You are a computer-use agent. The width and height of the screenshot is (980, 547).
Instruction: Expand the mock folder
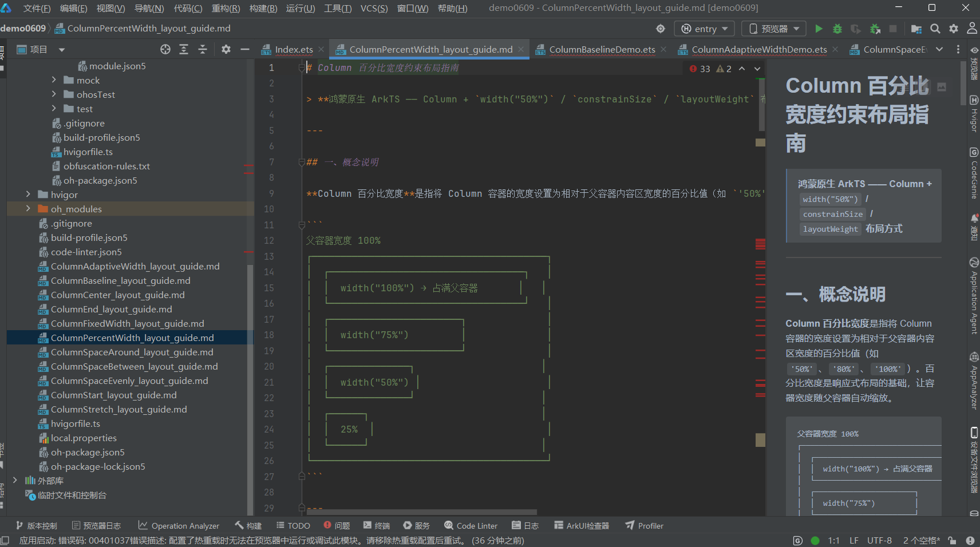click(54, 80)
